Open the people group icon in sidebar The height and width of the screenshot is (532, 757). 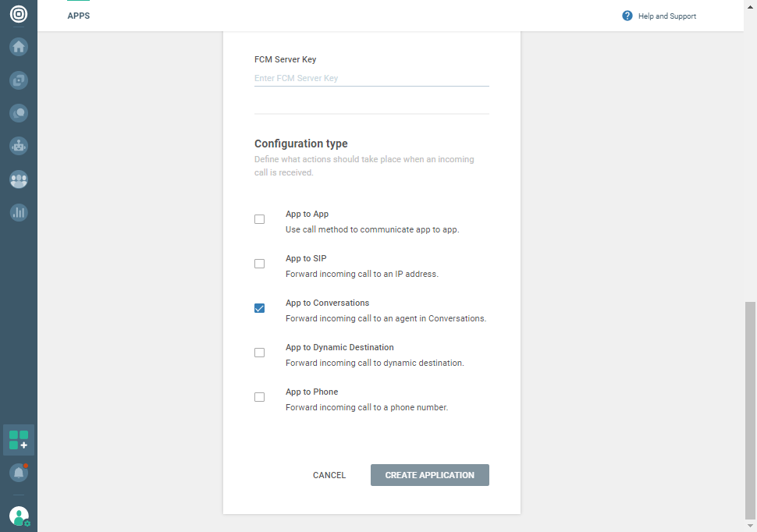point(19,179)
